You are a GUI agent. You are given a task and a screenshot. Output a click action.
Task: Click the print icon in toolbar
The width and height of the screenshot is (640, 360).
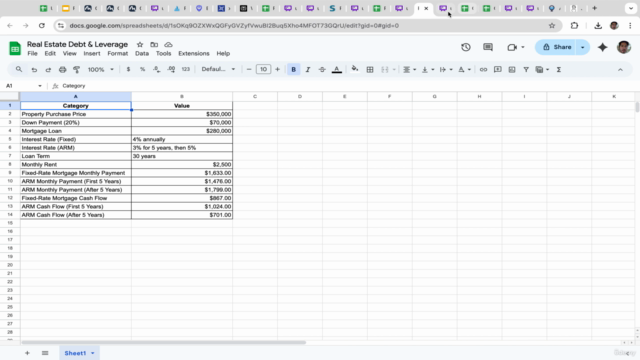62,70
